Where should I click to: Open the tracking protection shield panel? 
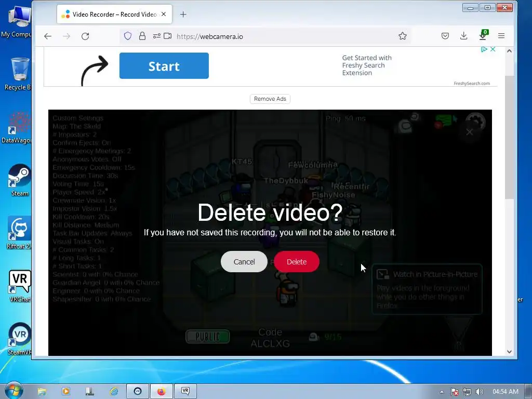click(128, 36)
